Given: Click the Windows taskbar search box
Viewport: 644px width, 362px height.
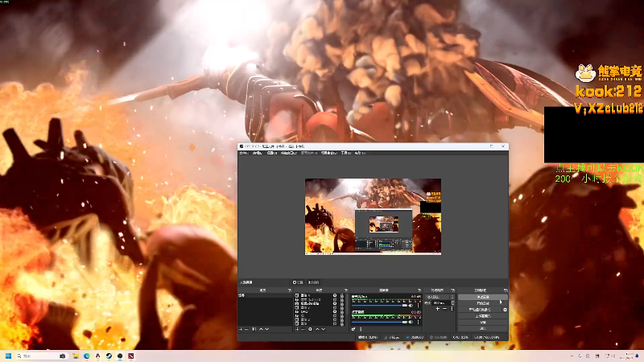Looking at the screenshot, I should (42, 356).
